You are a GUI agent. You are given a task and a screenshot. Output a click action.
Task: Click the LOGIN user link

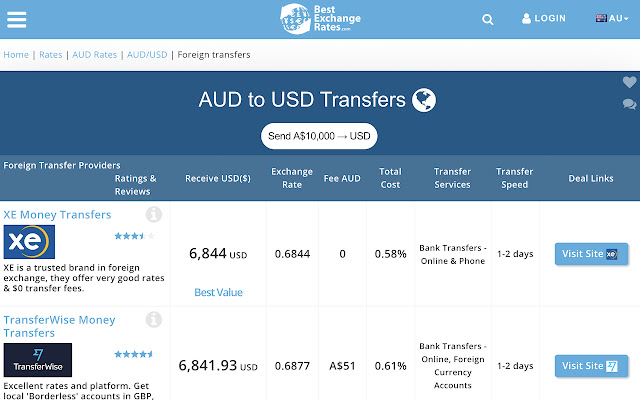[x=544, y=18]
